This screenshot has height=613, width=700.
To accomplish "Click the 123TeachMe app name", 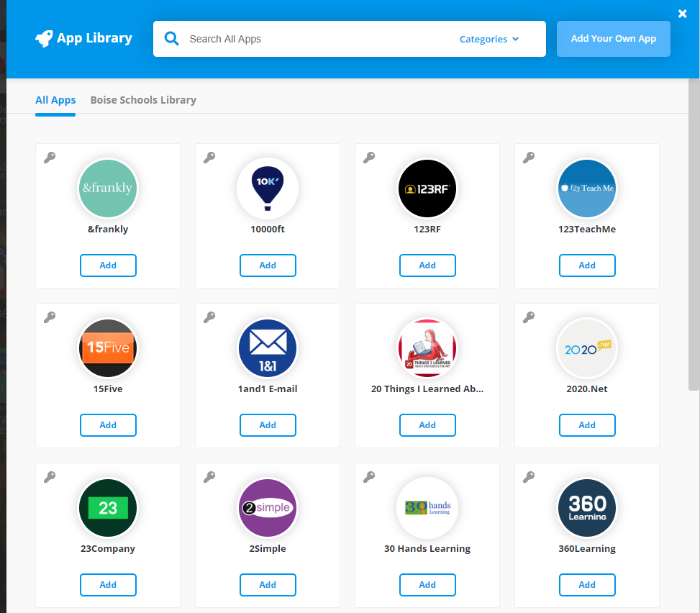I will pos(587,229).
